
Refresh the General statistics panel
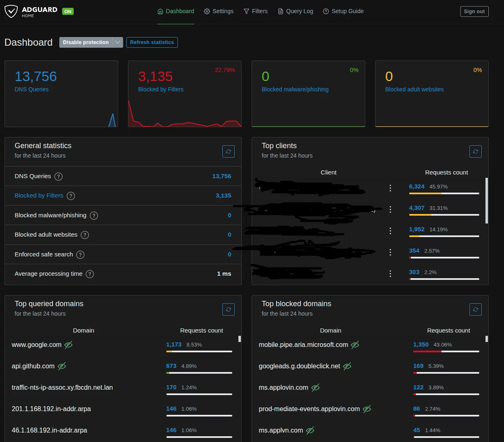click(x=229, y=151)
